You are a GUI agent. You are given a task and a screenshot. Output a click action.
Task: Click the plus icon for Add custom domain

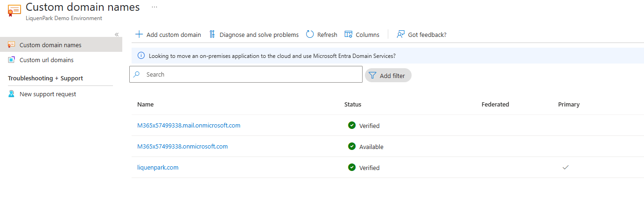pos(139,35)
